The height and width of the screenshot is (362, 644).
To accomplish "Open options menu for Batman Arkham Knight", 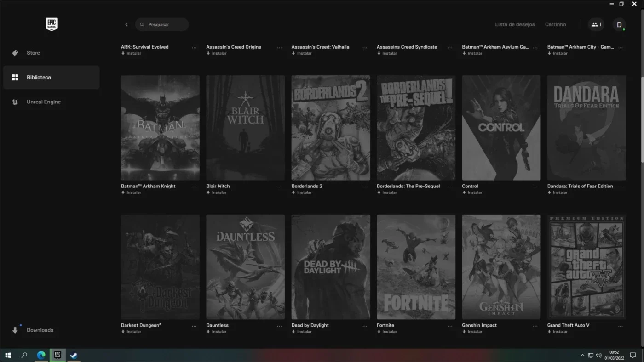I will [x=194, y=187].
